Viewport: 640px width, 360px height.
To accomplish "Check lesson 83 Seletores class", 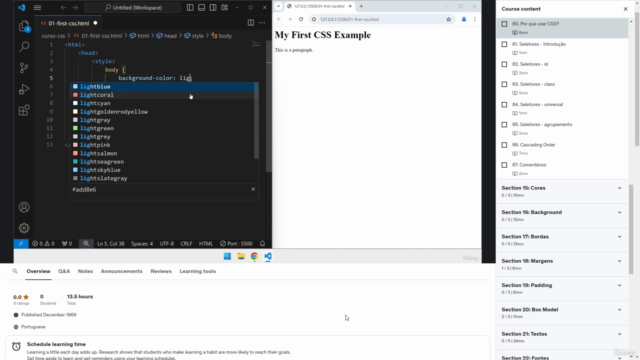I will click(x=504, y=84).
